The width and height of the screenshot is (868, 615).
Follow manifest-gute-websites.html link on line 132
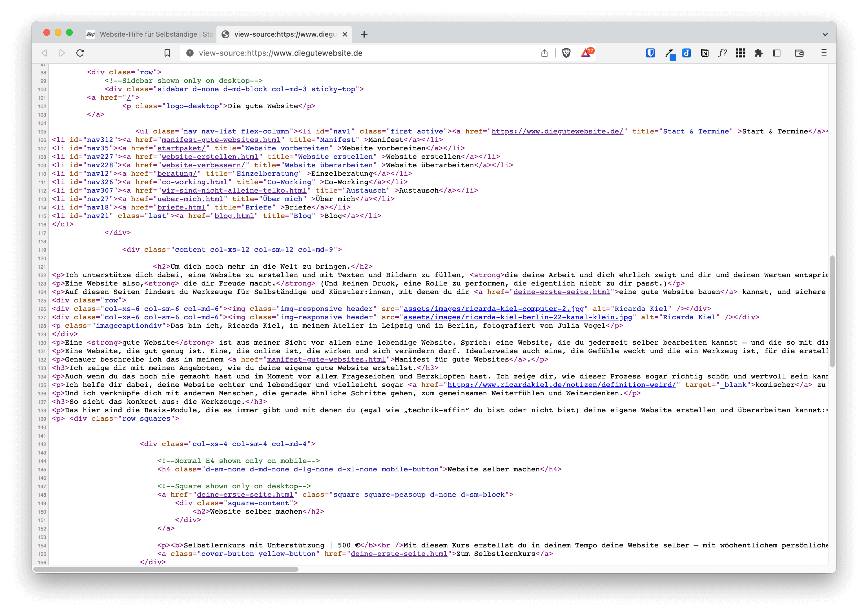pos(326,360)
